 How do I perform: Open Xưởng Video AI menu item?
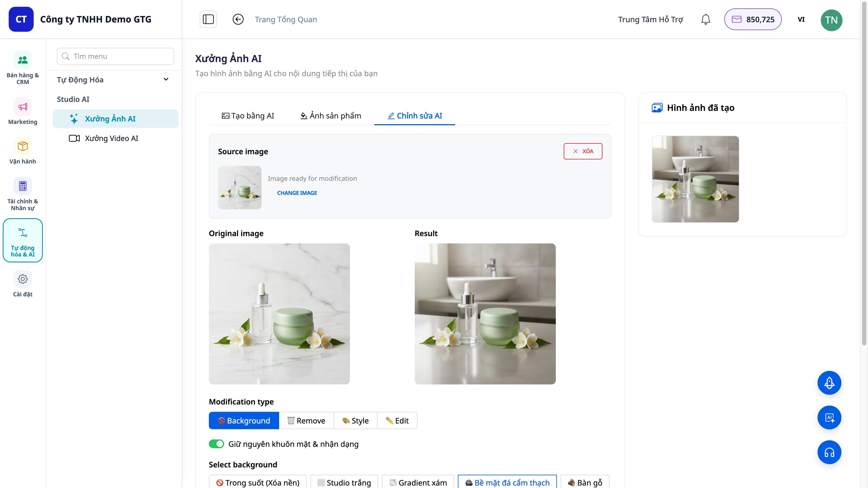click(115, 138)
